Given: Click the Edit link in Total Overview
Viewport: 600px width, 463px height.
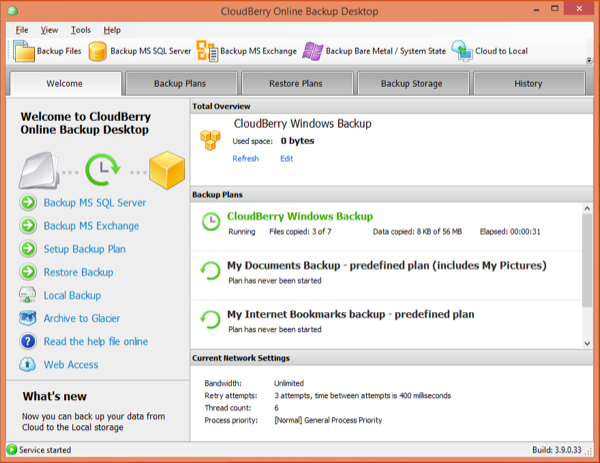Looking at the screenshot, I should click(287, 158).
